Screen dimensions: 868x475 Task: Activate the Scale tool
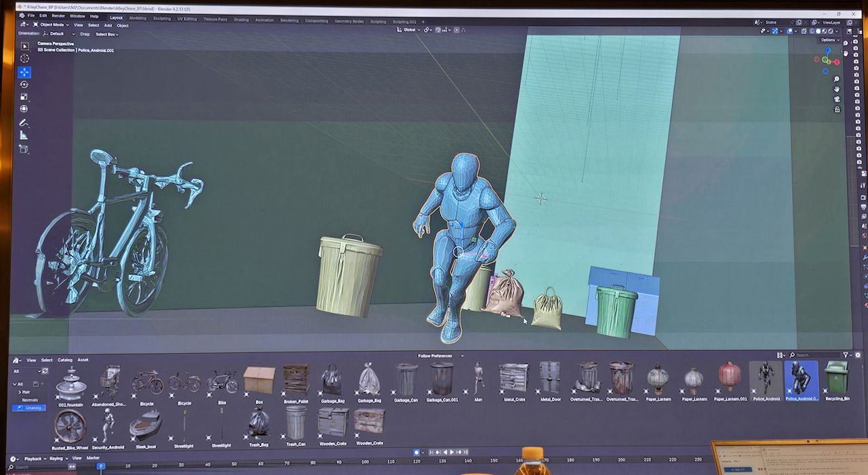coord(24,97)
